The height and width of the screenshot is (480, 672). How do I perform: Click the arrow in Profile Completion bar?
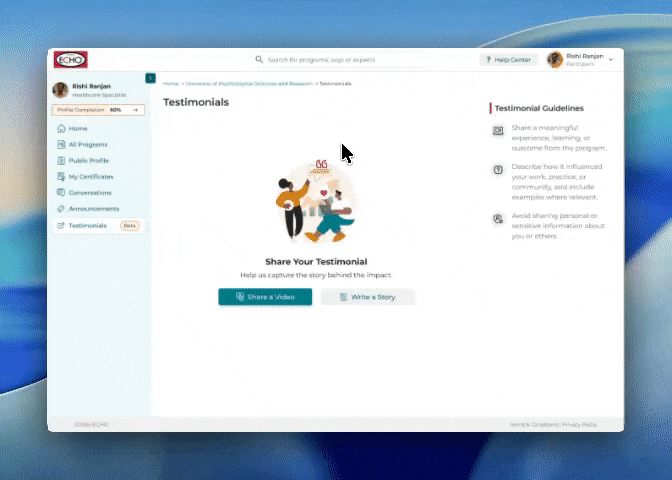[x=135, y=110]
